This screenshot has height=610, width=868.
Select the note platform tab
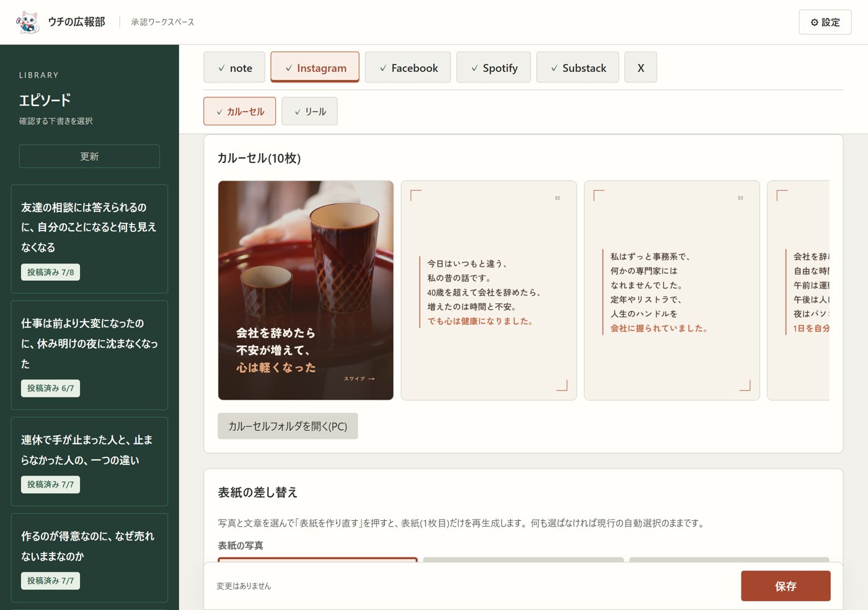click(234, 68)
